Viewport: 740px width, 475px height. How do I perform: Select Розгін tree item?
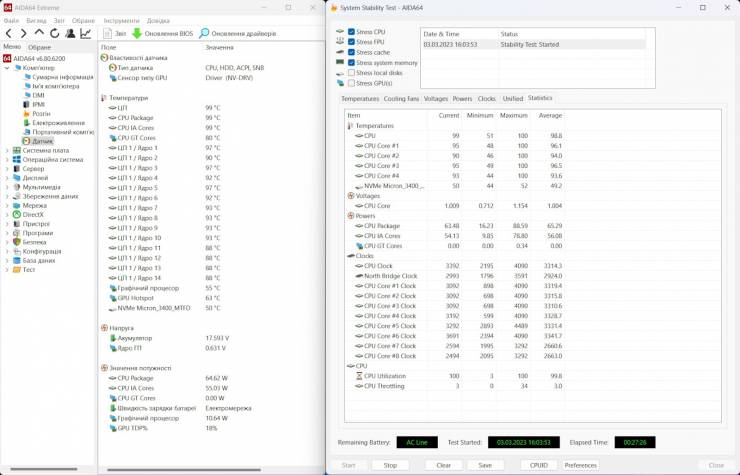point(41,114)
